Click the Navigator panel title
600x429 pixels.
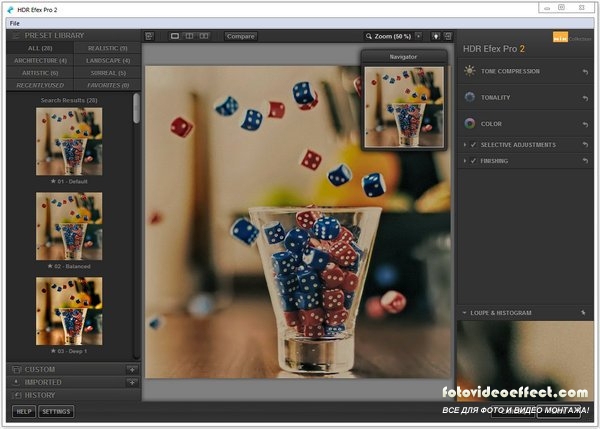point(403,57)
